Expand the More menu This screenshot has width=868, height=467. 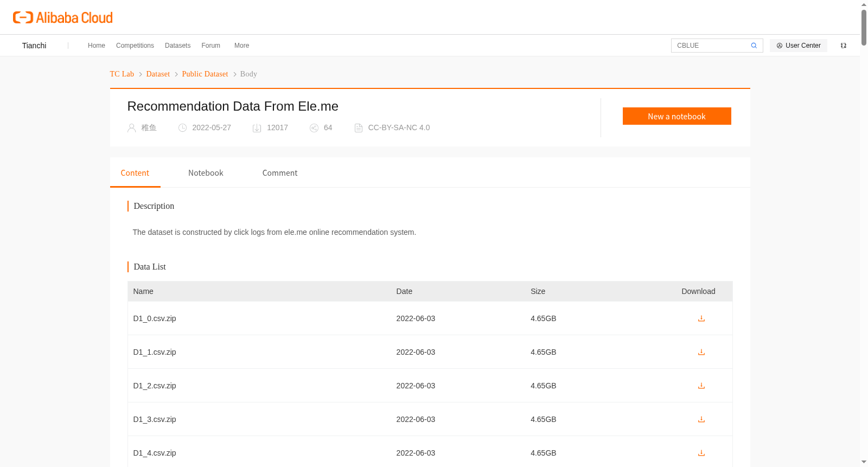click(x=242, y=46)
